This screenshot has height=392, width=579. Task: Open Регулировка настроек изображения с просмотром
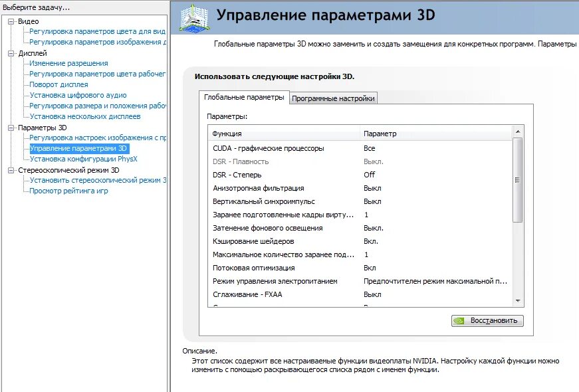tap(98, 138)
